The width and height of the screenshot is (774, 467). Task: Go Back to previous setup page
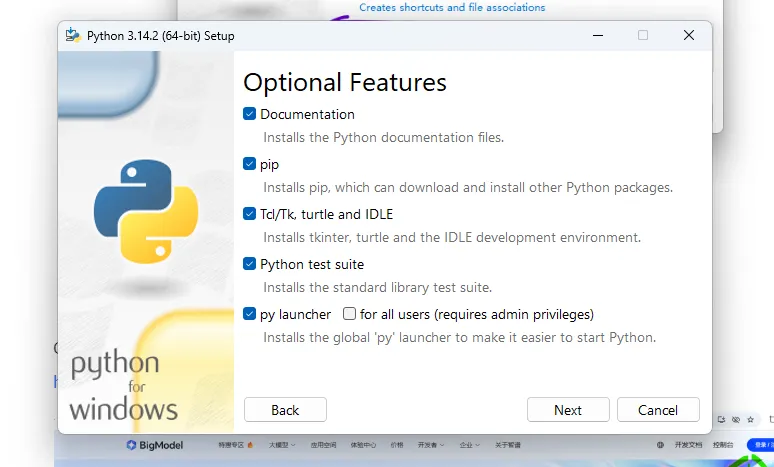tap(285, 410)
